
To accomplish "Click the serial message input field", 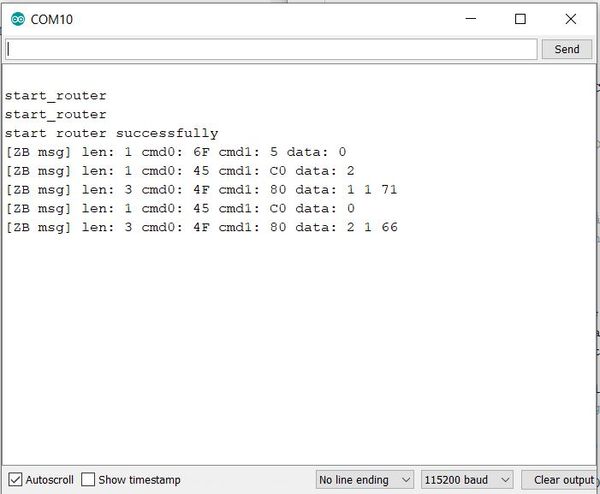I will 271,49.
